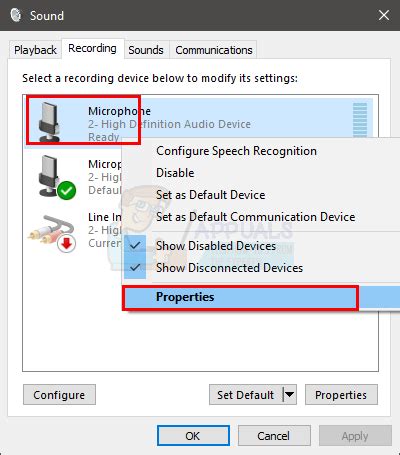The height and width of the screenshot is (455, 400).
Task: Open the Communications tab
Action: click(x=214, y=50)
